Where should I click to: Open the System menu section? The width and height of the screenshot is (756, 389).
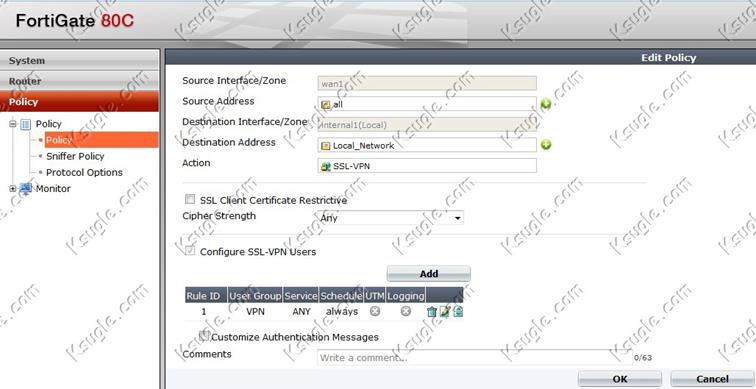pyautogui.click(x=79, y=61)
